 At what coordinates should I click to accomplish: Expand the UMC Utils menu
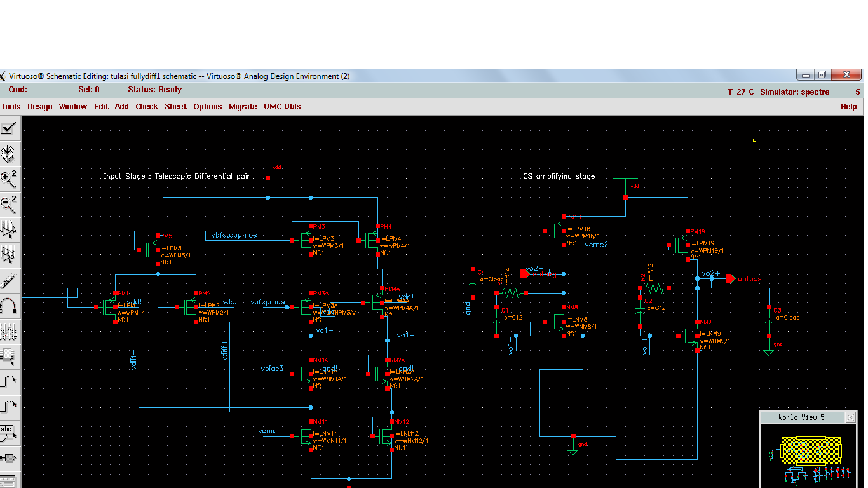(x=282, y=107)
